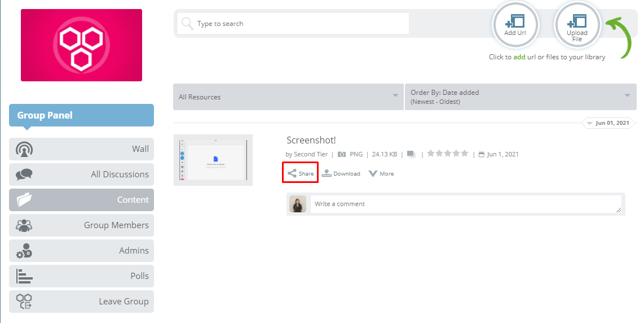Click the Polls bar chart icon
Viewport: 644px width, 323px height.
click(24, 276)
